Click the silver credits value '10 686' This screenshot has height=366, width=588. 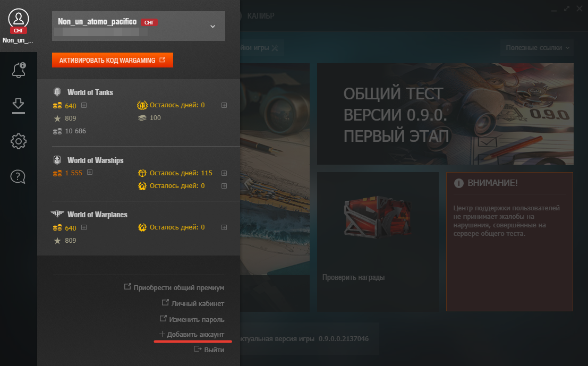click(x=75, y=131)
